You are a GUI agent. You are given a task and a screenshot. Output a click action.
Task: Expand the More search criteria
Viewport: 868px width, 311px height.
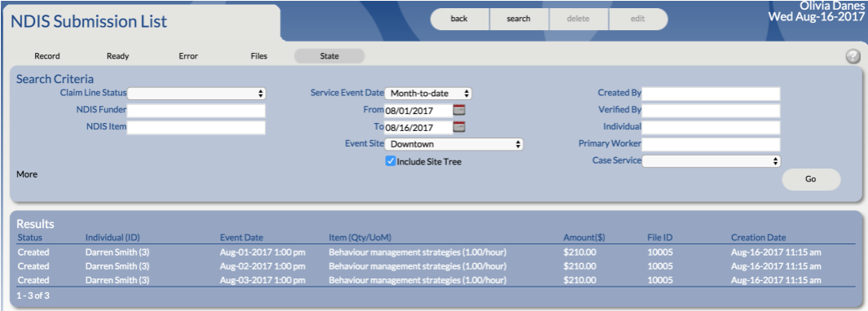(27, 174)
